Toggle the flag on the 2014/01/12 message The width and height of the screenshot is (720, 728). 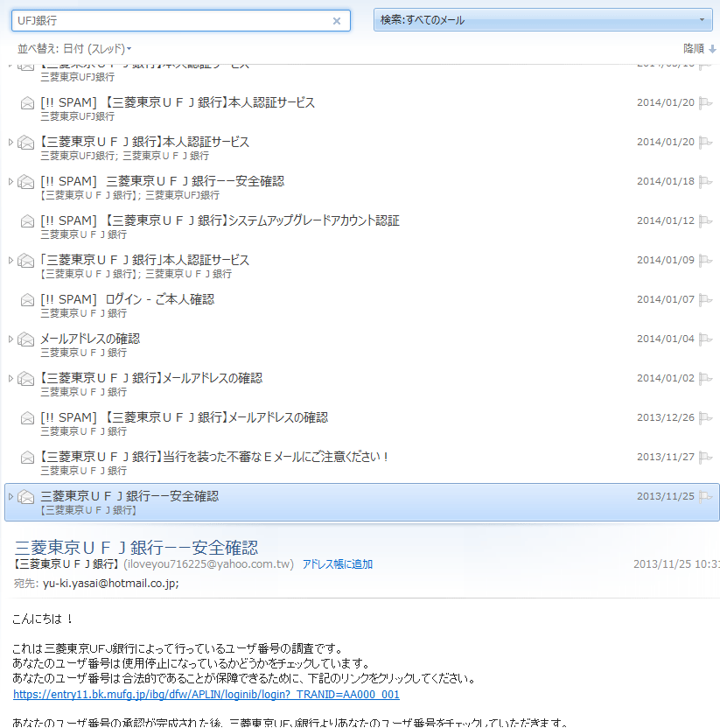[x=705, y=221]
